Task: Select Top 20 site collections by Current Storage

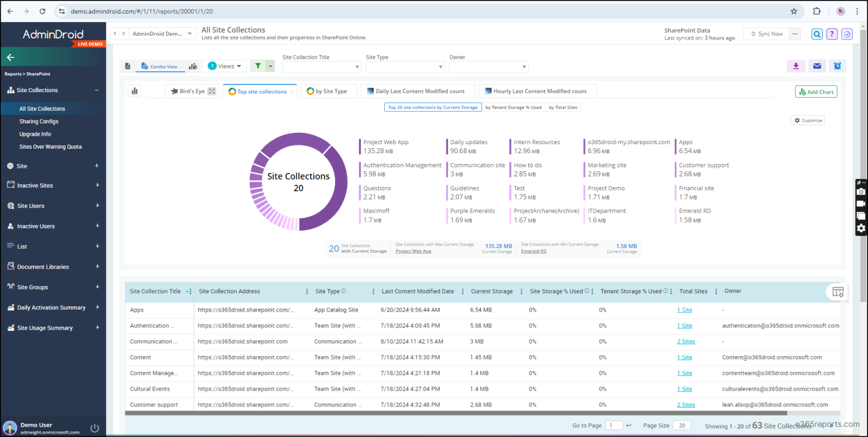Action: [x=433, y=107]
